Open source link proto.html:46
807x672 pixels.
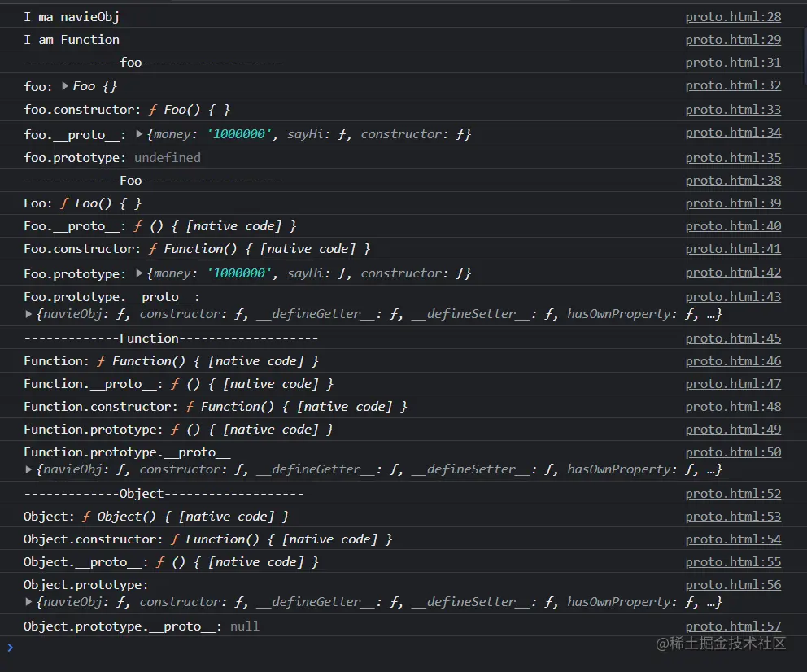point(733,361)
